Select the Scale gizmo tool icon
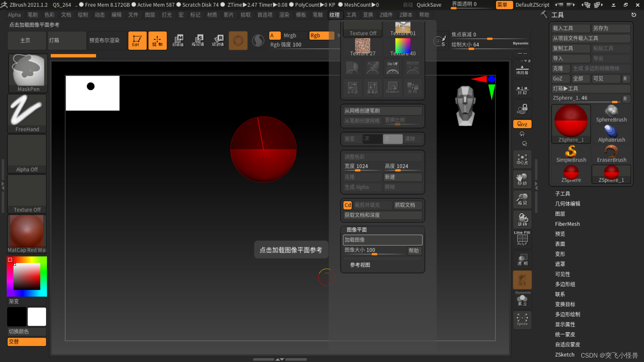Screen dimensions: 644x362 [198, 41]
